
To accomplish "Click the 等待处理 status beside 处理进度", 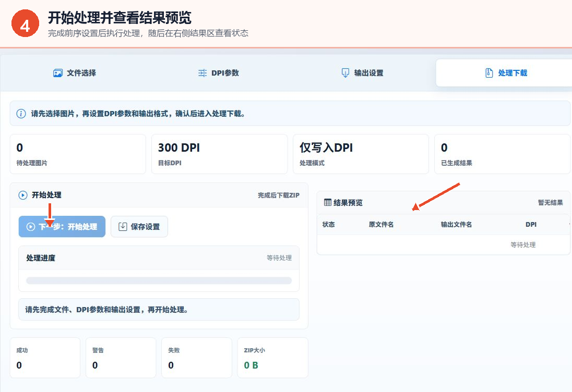I will click(x=279, y=258).
